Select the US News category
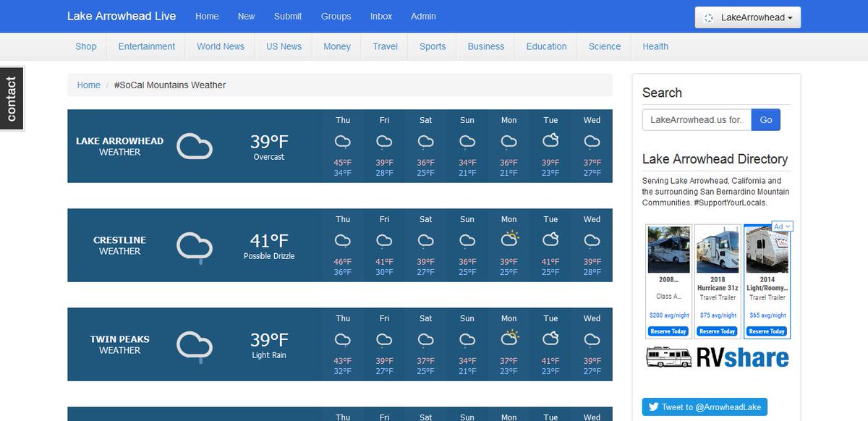The image size is (868, 421). click(284, 46)
